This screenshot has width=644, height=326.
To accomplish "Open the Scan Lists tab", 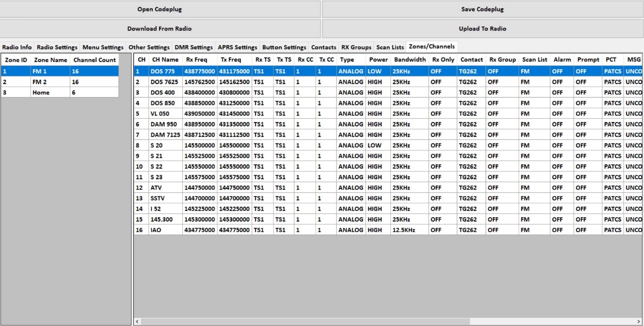I will 390,47.
